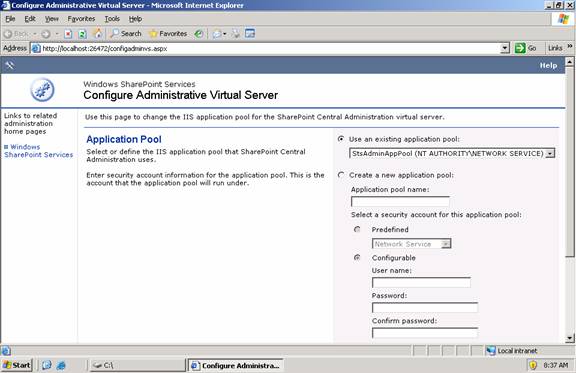Screen dimensions: 576x373
Task: Open the Tools menu
Action: click(x=112, y=19)
